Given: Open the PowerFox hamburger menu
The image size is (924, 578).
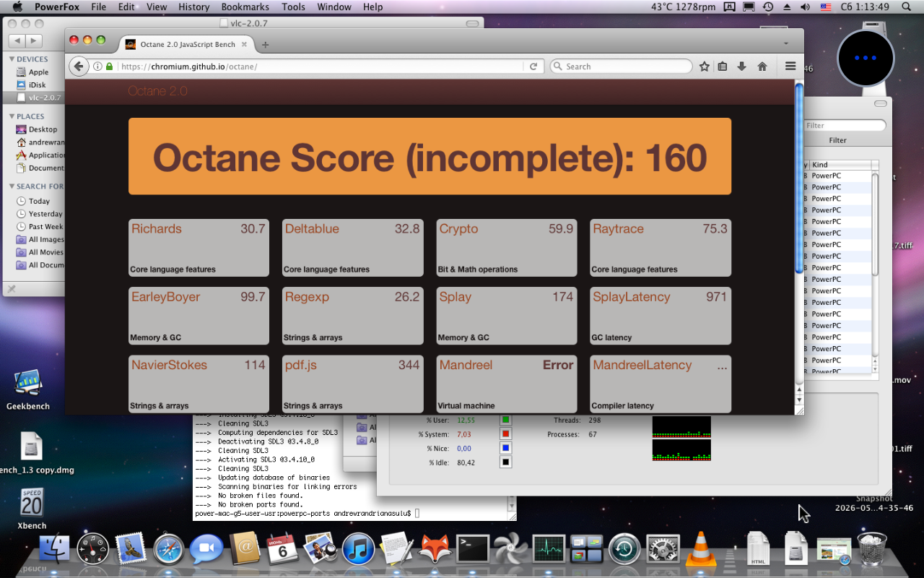Looking at the screenshot, I should click(x=790, y=66).
